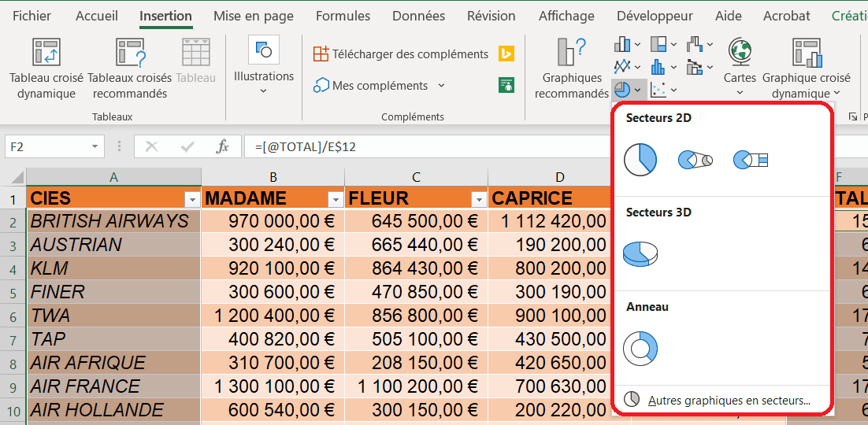Open the Aide tab
This screenshot has width=868, height=425.
(728, 16)
